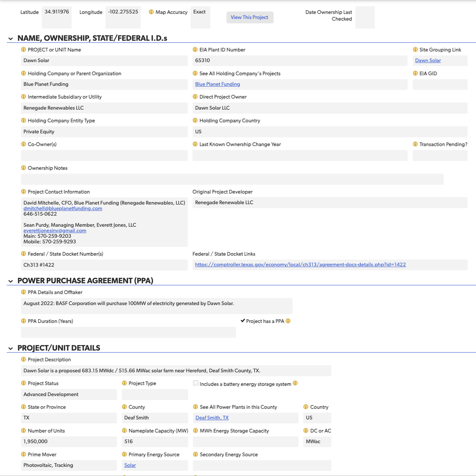Click the Private Equity entity type field
476x476 pixels.
(104, 132)
